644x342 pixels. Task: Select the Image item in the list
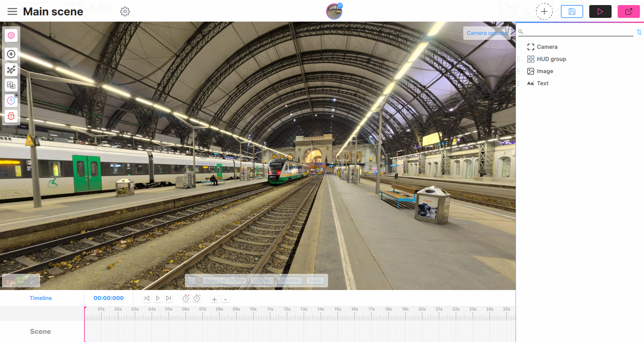[545, 71]
